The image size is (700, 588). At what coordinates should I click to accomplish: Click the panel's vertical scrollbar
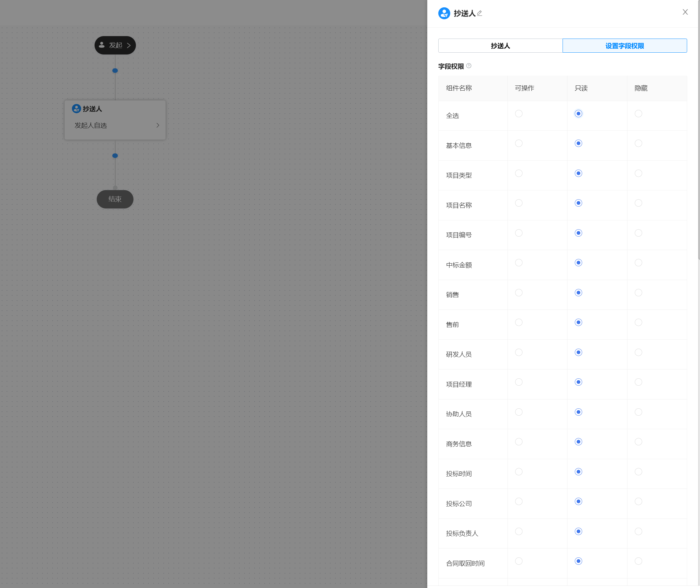[x=699, y=130]
